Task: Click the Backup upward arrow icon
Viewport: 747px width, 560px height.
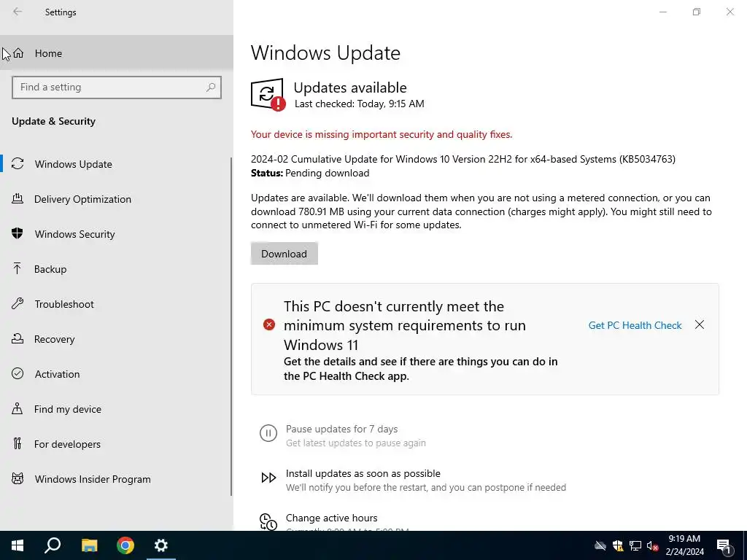Action: coord(18,268)
